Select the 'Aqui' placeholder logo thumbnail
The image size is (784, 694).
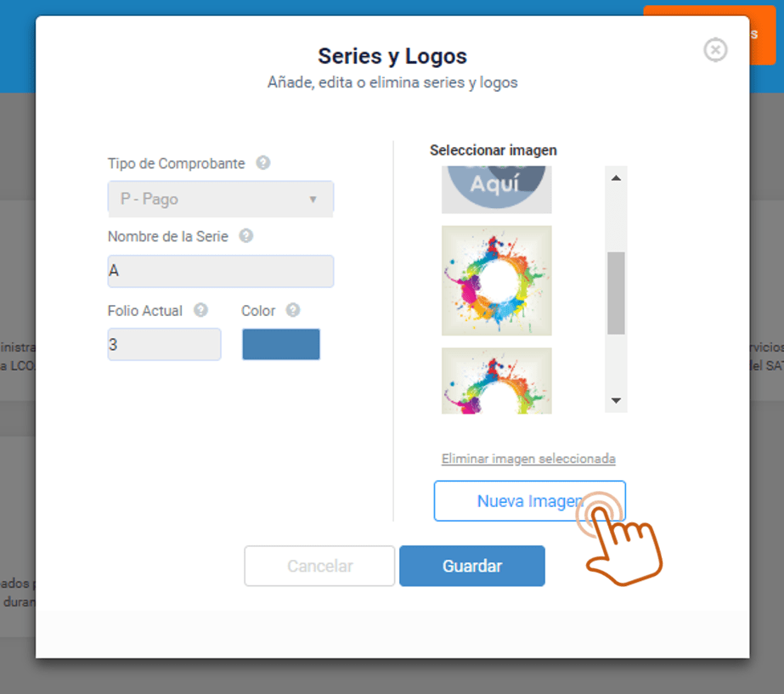pyautogui.click(x=497, y=189)
